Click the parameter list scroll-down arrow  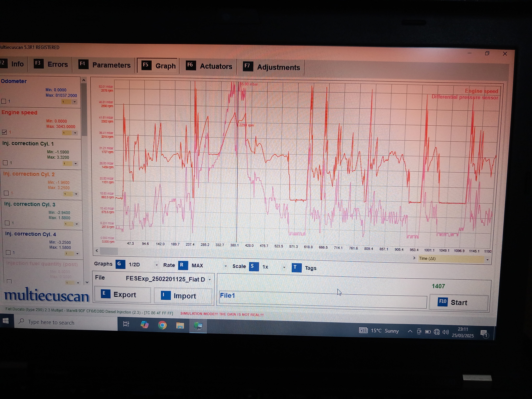[87, 282]
